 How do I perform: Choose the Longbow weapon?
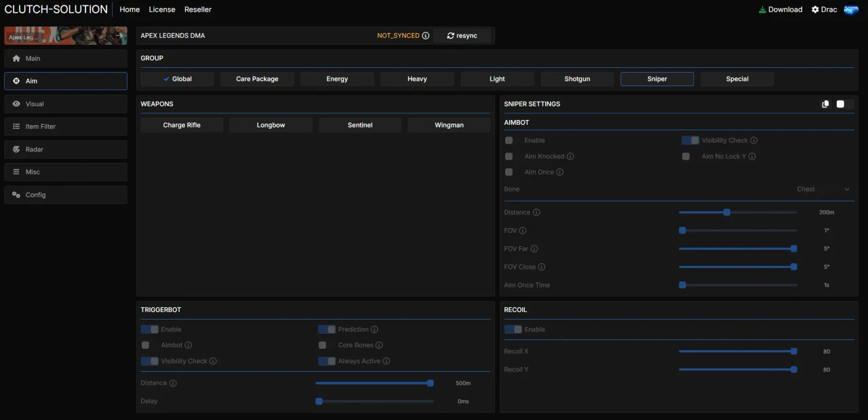[271, 125]
